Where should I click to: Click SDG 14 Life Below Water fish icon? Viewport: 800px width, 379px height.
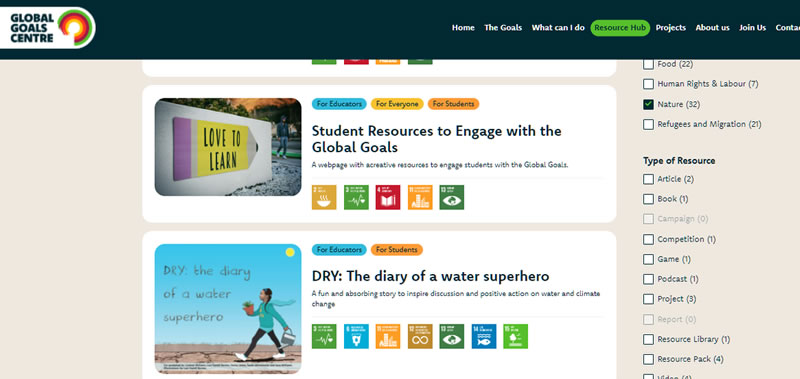pos(484,336)
